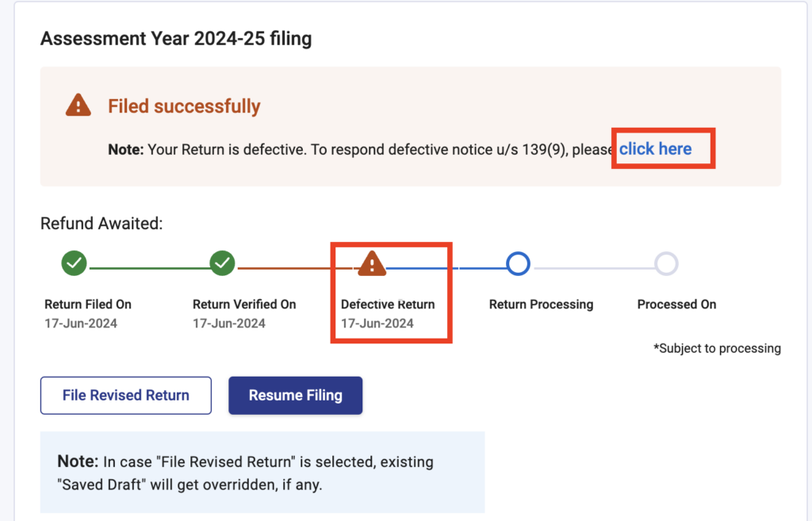Click the grey Processed On status circle
Screen dimensions: 812x521
[667, 263]
